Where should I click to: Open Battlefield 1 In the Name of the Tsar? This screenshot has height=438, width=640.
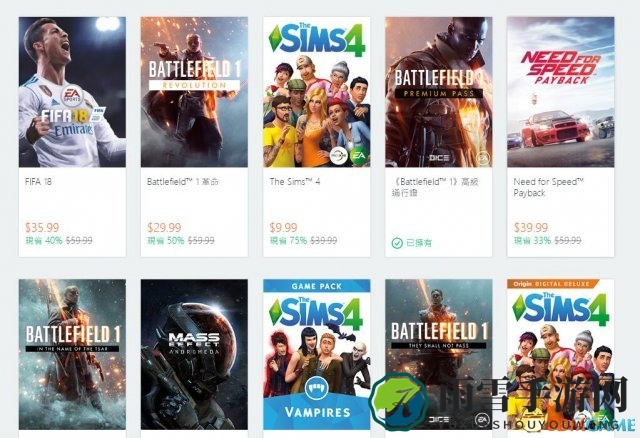pos(72,354)
